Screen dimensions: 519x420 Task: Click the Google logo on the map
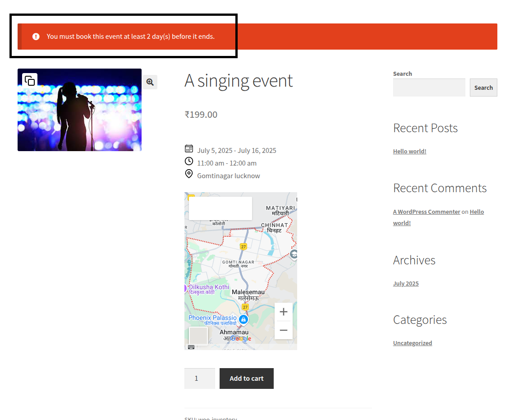click(x=241, y=338)
